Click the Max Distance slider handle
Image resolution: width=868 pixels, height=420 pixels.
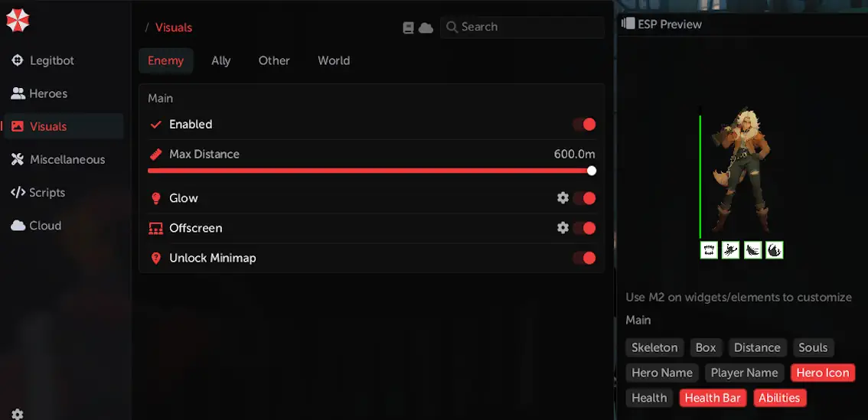592,171
